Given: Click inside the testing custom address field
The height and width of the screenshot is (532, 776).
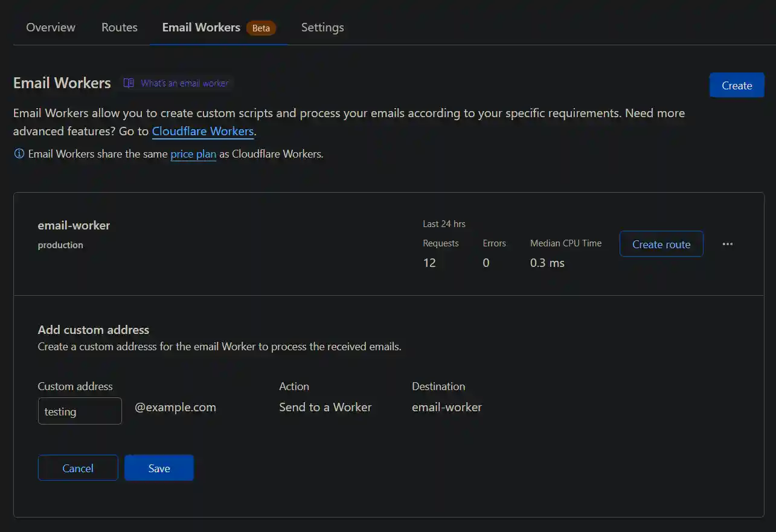Looking at the screenshot, I should point(80,411).
